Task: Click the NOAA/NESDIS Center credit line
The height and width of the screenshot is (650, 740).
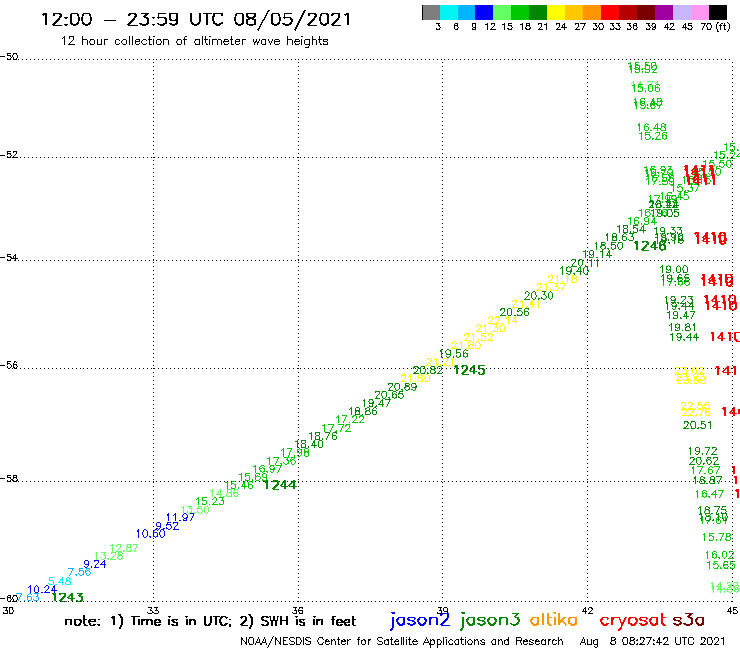Action: point(402,642)
